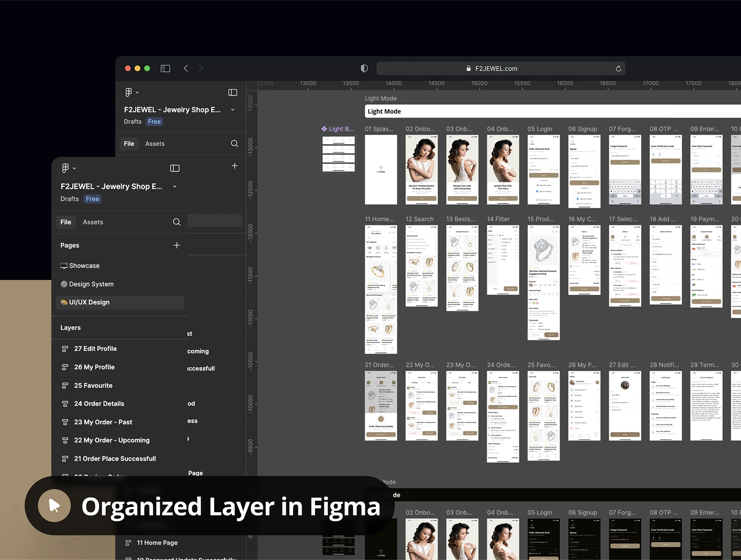Viewport: 741px width, 560px height.
Task: Click the frame icon of 27 Edit Profile layer
Action: pyautogui.click(x=65, y=349)
